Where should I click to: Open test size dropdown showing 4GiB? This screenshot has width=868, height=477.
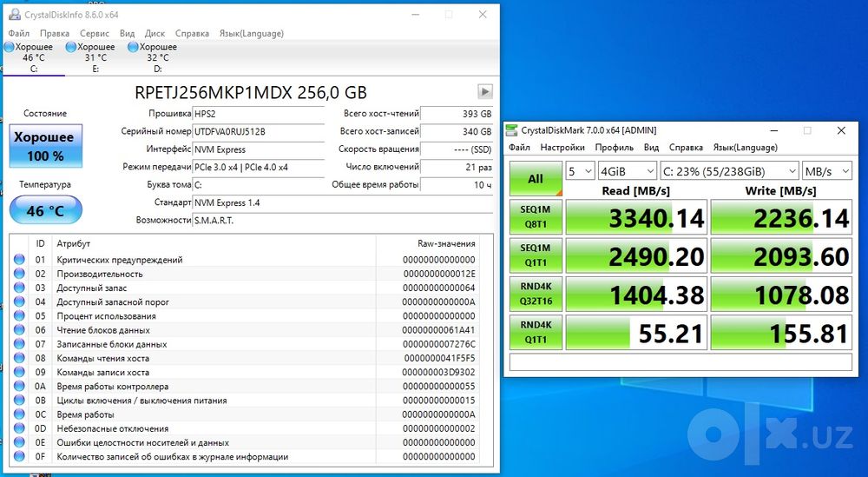[628, 171]
